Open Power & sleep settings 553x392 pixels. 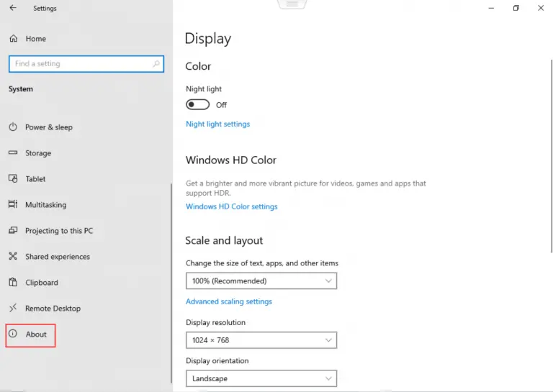[x=49, y=127]
